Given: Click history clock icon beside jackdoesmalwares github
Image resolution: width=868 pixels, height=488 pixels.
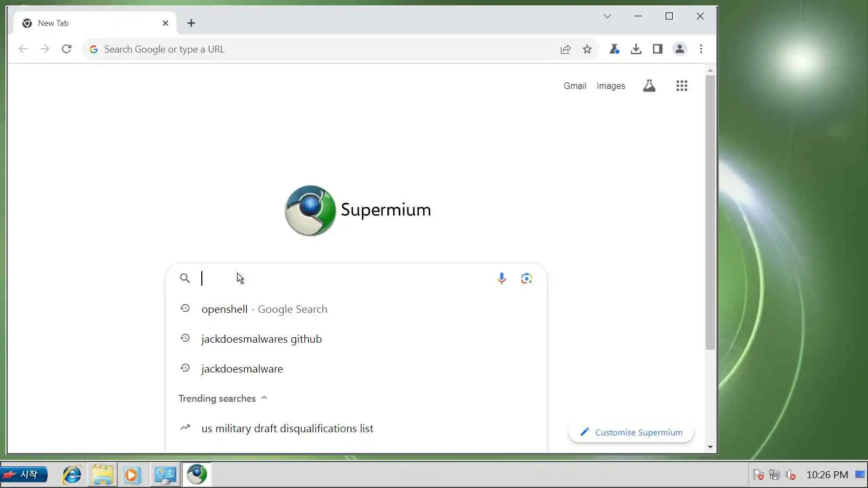Looking at the screenshot, I should click(185, 338).
